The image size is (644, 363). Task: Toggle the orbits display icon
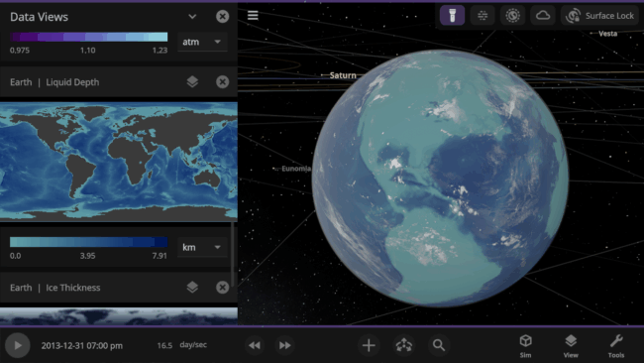(512, 16)
